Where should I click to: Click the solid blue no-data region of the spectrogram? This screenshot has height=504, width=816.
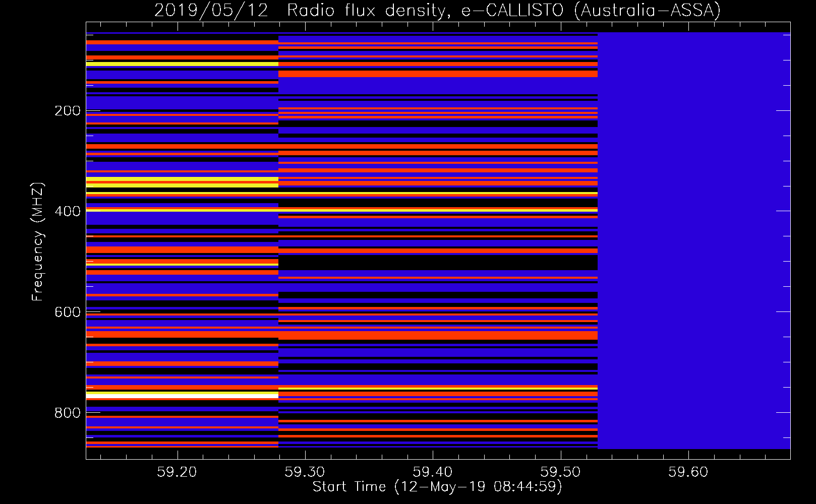(x=694, y=240)
